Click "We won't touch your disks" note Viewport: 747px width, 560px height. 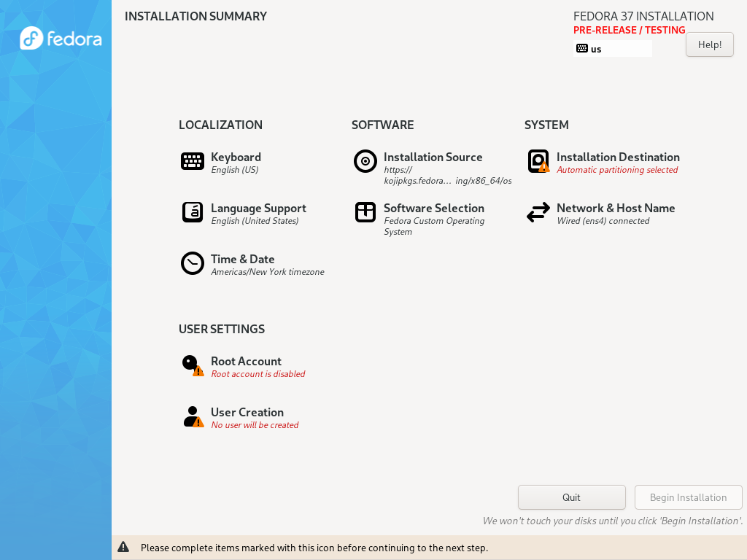coord(612,521)
